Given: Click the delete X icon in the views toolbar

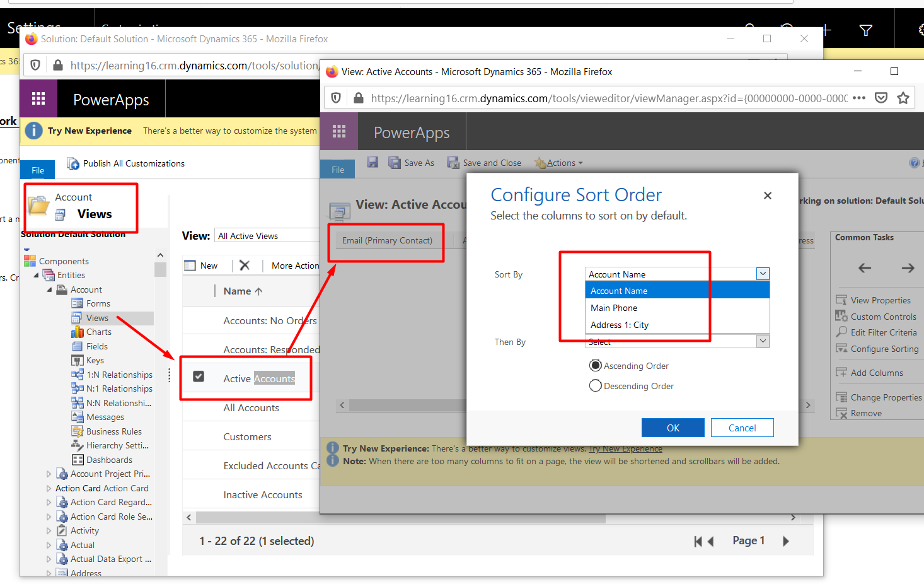Looking at the screenshot, I should click(245, 266).
